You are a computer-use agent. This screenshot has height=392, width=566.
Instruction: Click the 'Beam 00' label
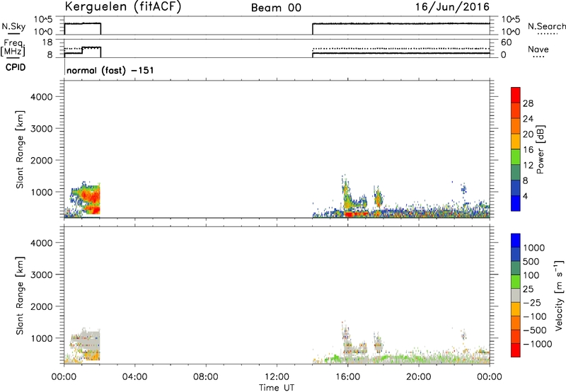click(x=276, y=8)
